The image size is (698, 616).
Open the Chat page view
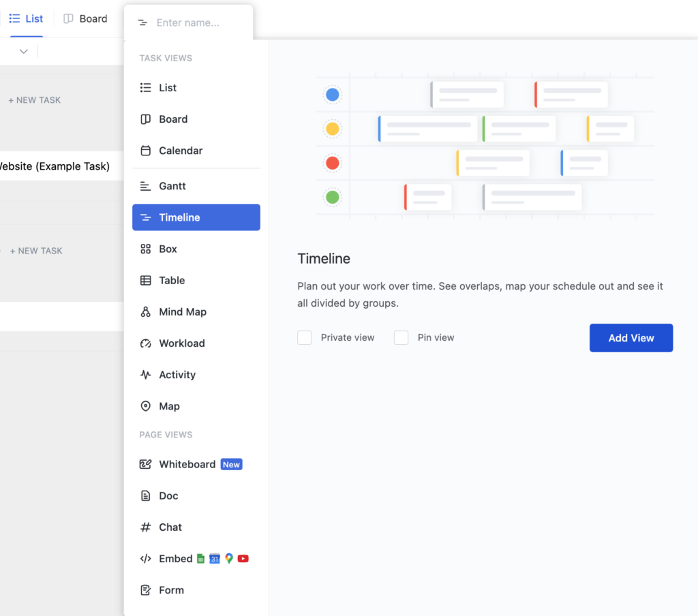coord(169,527)
